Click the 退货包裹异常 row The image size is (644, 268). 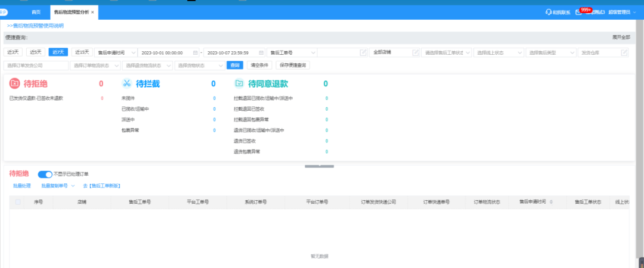[x=281, y=152]
